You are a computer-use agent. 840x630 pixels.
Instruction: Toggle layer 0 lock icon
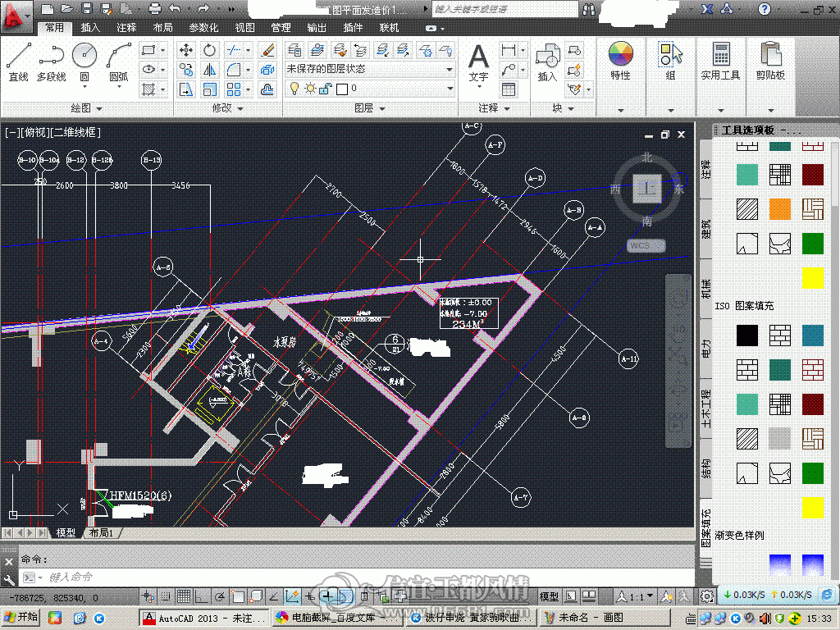326,89
